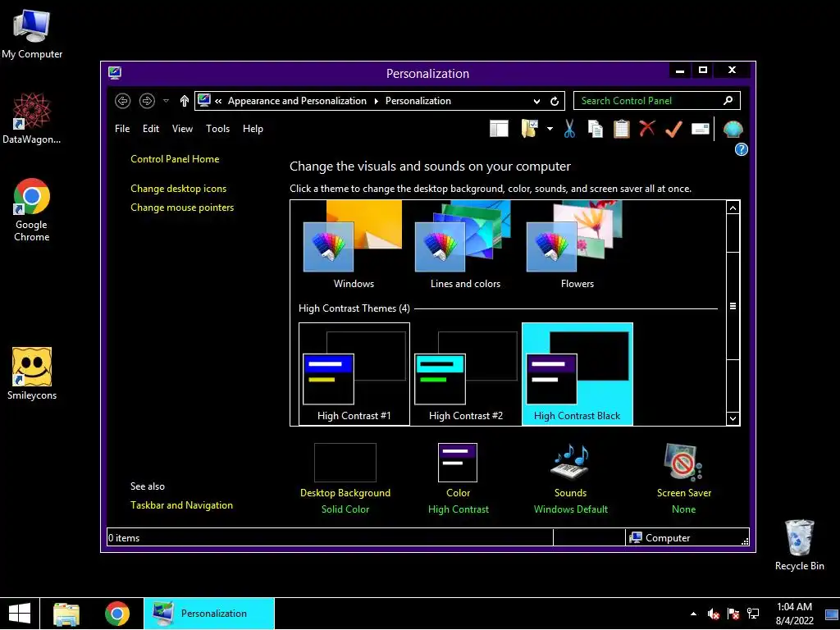
Task: Open the Help menu
Action: (253, 129)
